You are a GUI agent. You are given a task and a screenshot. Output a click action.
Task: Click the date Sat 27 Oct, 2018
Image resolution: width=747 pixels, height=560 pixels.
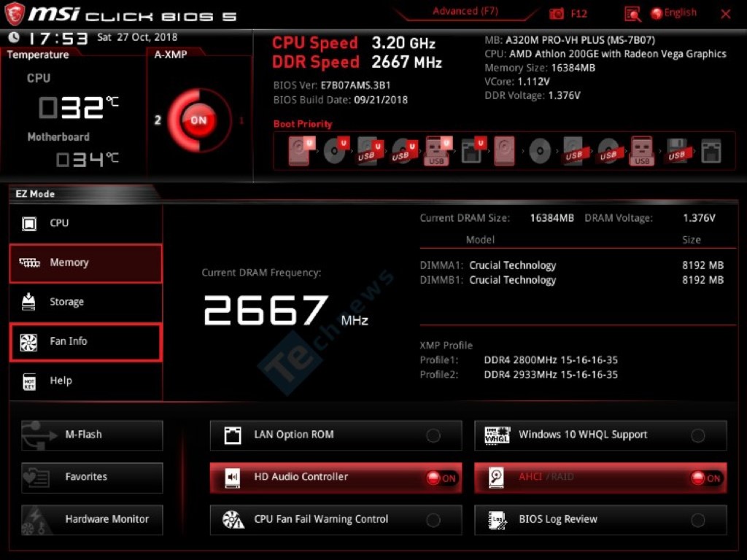[137, 37]
